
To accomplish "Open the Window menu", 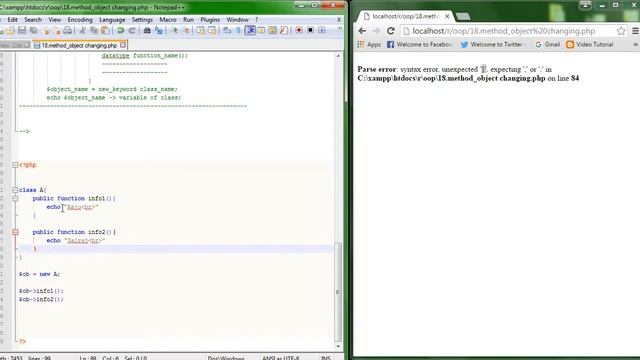I will [238, 20].
